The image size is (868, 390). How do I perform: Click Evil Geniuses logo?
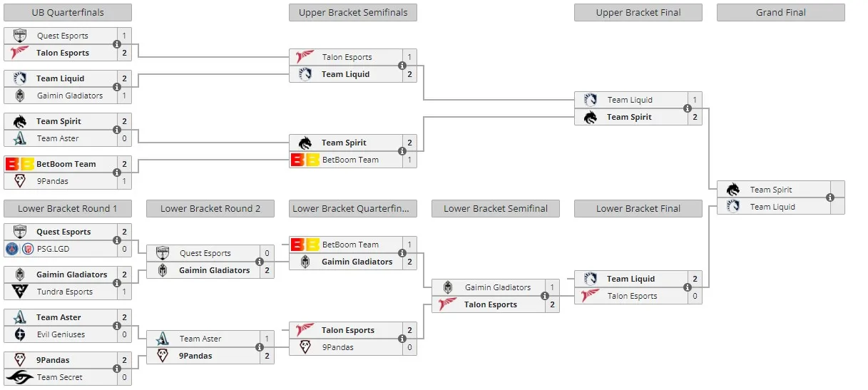coord(20,334)
